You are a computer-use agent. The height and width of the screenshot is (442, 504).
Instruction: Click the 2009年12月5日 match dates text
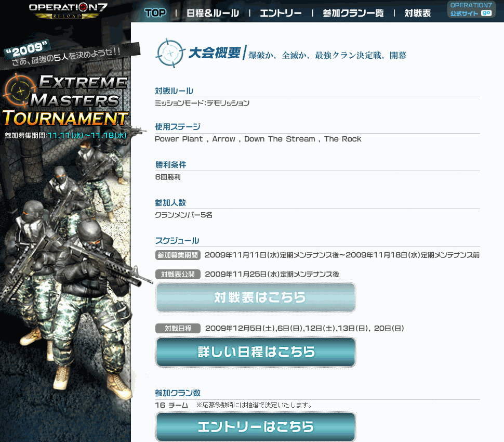click(304, 329)
